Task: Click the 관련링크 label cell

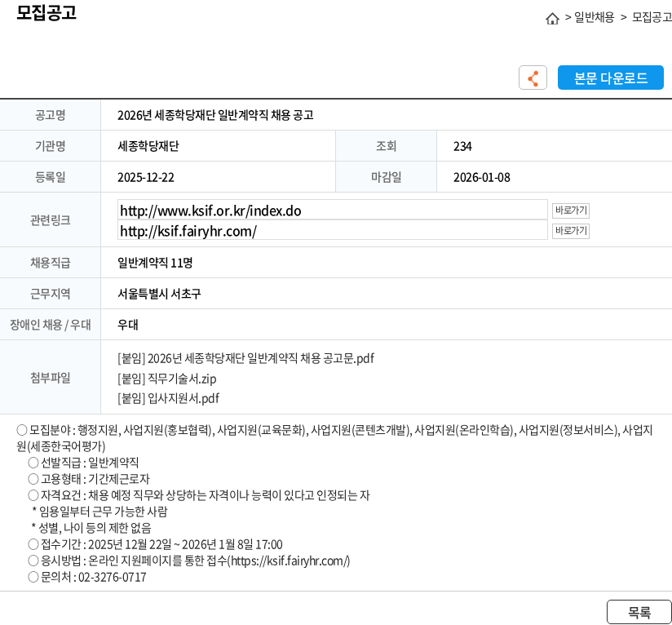Action: (50, 220)
